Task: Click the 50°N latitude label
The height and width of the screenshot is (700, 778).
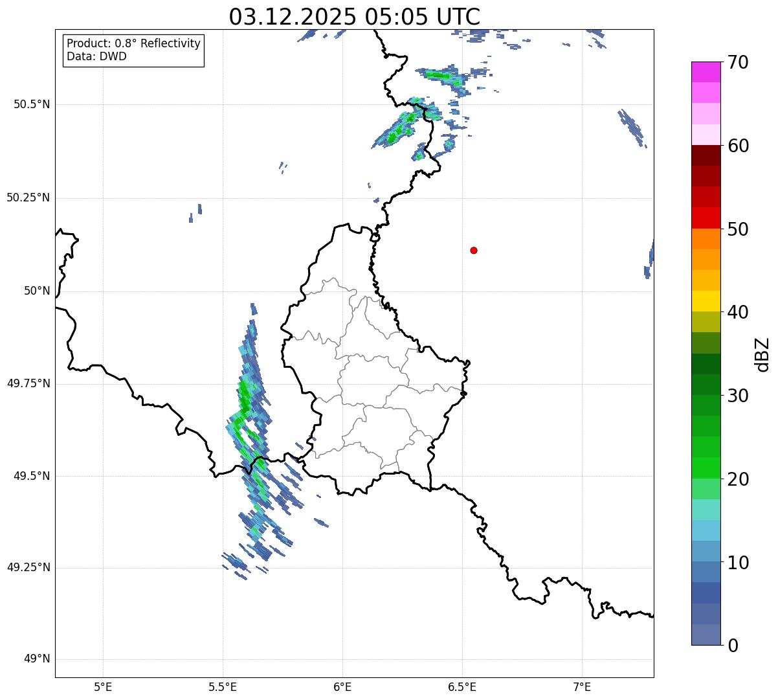Action: 37,291
